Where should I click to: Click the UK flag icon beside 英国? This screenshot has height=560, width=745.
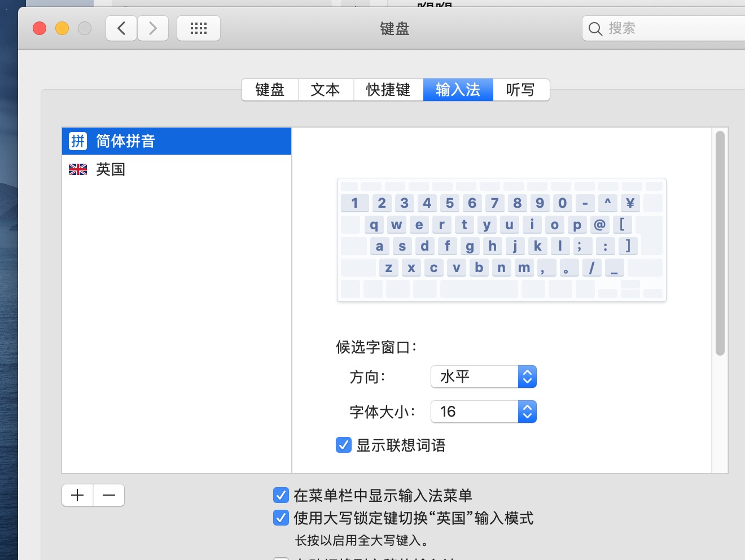(78, 169)
